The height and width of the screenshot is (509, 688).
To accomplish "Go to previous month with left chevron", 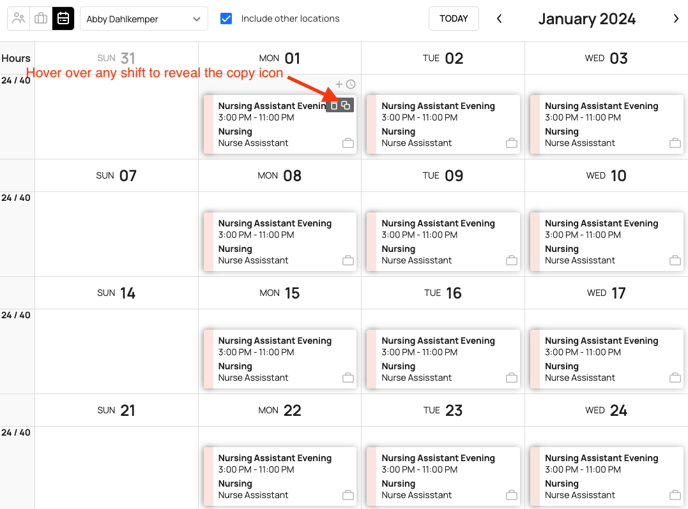I will pyautogui.click(x=499, y=18).
